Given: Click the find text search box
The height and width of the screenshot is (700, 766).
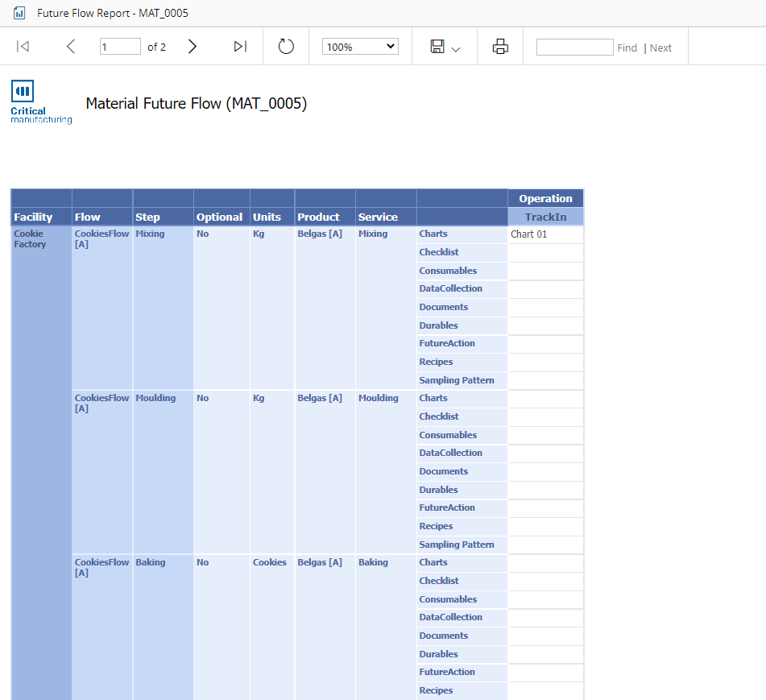Looking at the screenshot, I should pos(574,48).
